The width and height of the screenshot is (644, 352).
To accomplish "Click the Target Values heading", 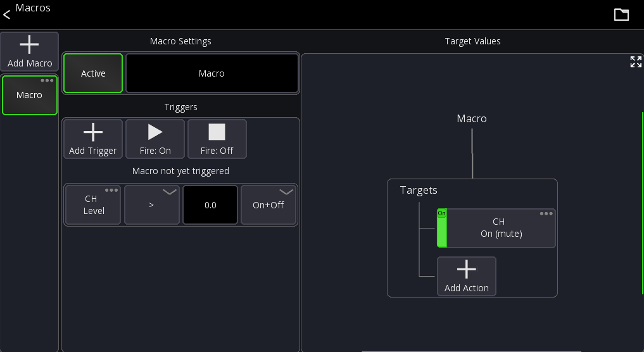I will pyautogui.click(x=473, y=41).
